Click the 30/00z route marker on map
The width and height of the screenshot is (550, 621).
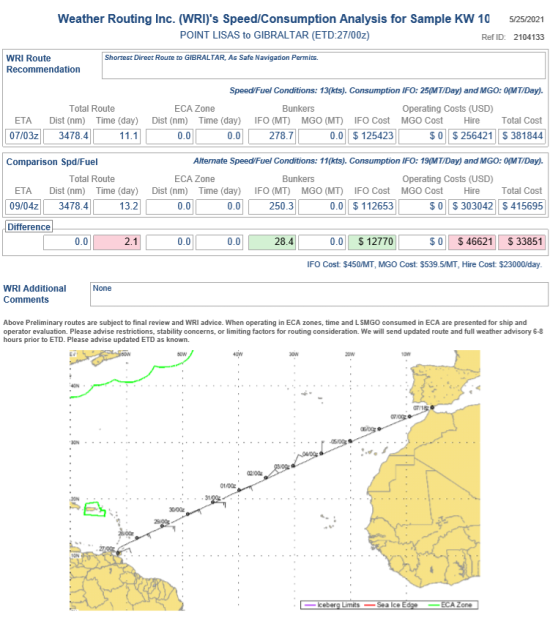pyautogui.click(x=188, y=514)
